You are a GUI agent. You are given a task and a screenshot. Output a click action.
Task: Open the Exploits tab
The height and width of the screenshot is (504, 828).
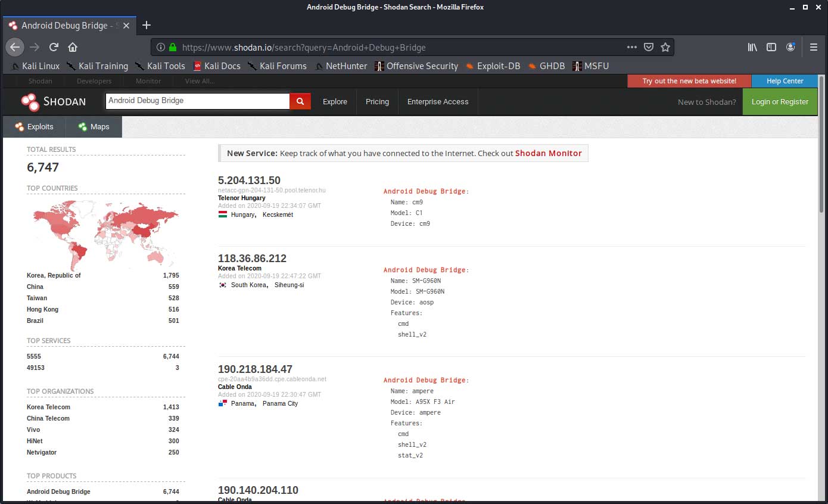tap(34, 127)
